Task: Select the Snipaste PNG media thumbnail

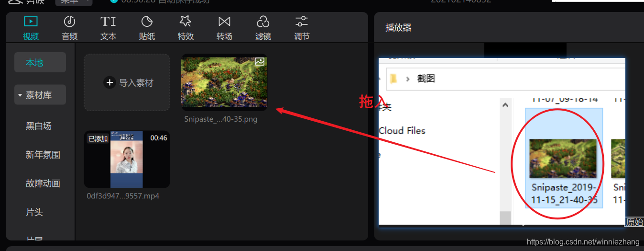Action: 224,82
